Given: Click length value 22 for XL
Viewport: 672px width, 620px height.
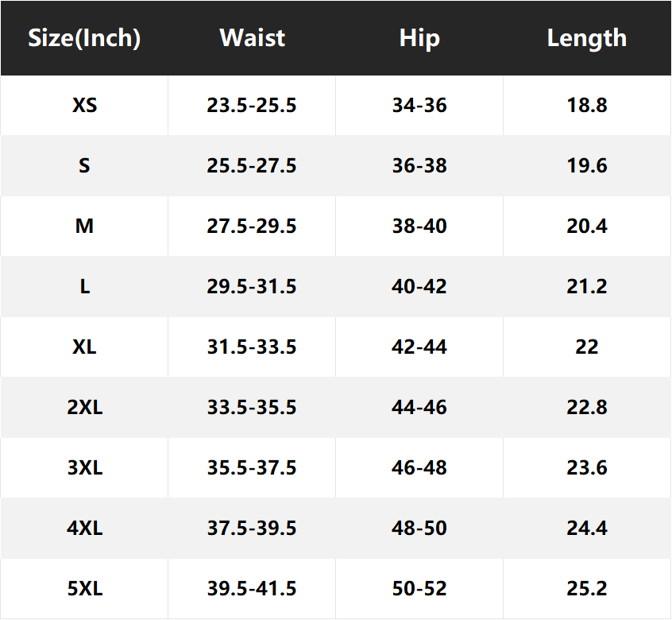Looking at the screenshot, I should click(587, 347).
